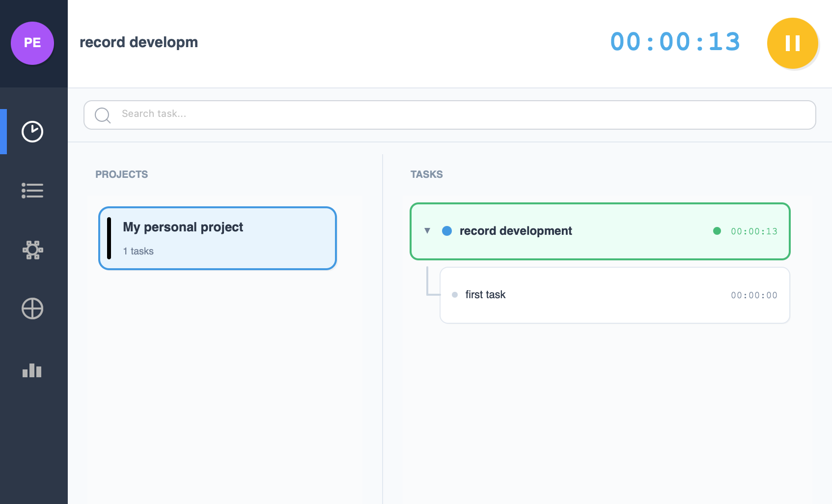
Task: Click the search magnifier icon
Action: (103, 115)
